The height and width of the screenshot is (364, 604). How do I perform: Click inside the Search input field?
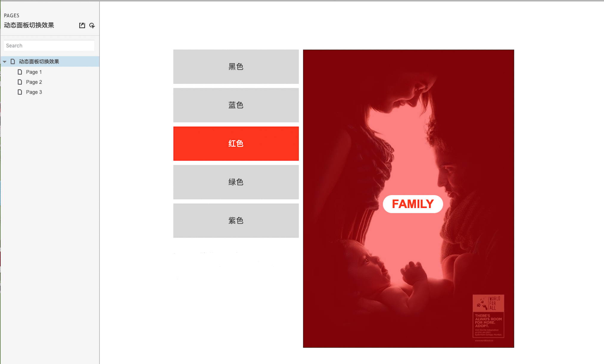click(49, 45)
